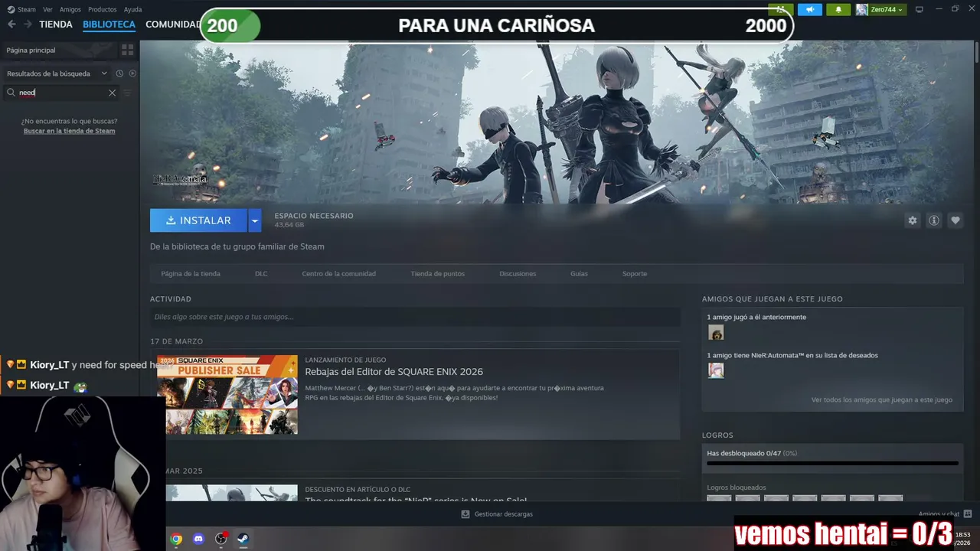This screenshot has width=980, height=551.
Task: Click the INSTALAR button
Action: [x=198, y=220]
